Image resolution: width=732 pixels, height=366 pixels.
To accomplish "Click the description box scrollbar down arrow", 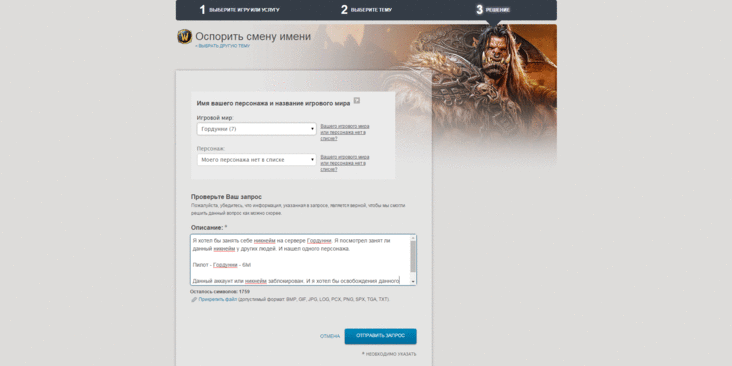I will click(x=413, y=282).
